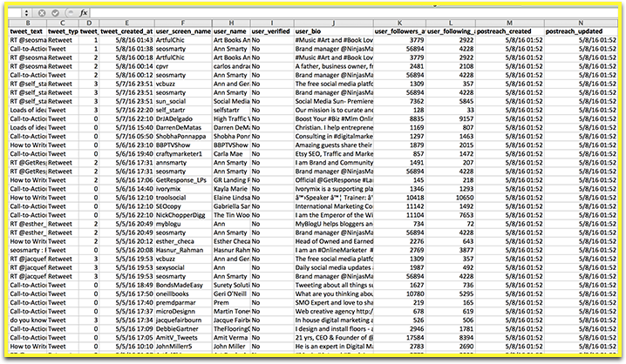
Task: Select the Hasnur_Rahman screen name cell
Action: 183,251
